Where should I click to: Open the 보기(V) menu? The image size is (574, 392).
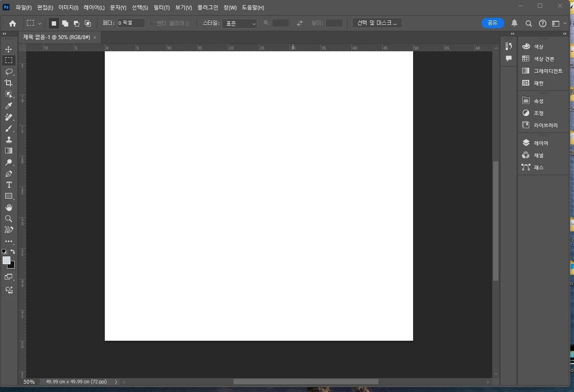pos(184,7)
